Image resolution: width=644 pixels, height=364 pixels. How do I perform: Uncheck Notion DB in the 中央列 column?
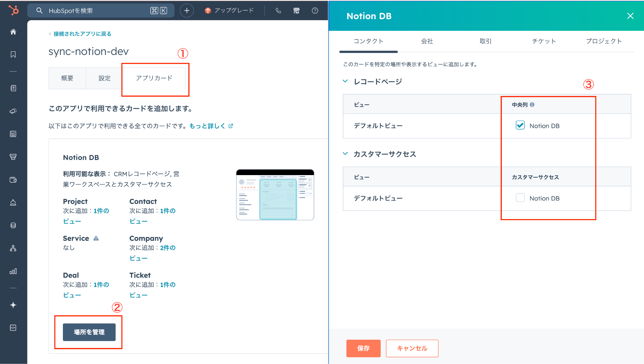point(520,125)
